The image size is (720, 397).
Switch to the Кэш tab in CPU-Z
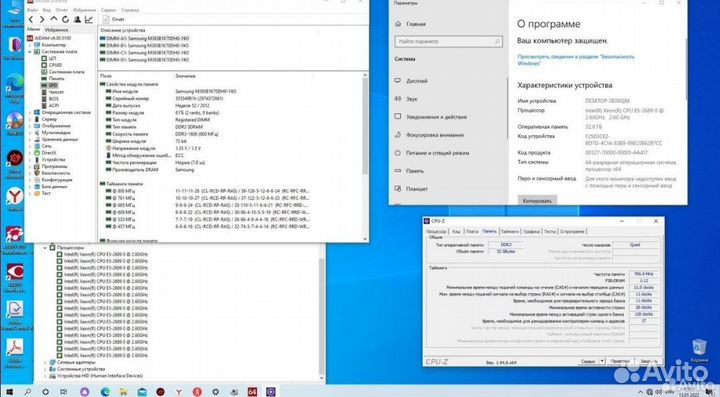(x=456, y=232)
